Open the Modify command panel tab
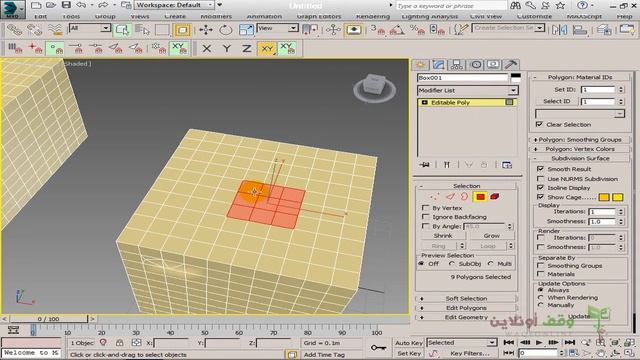This screenshot has height=360, width=640. (x=438, y=64)
